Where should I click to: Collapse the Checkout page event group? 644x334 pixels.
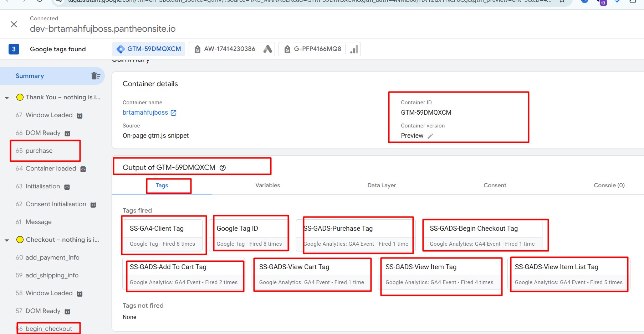point(7,240)
